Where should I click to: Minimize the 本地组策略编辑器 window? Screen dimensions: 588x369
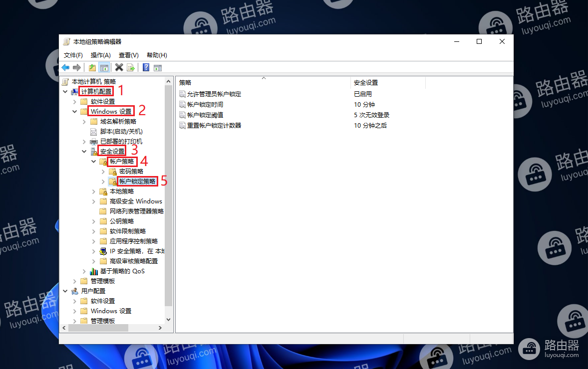pyautogui.click(x=456, y=41)
